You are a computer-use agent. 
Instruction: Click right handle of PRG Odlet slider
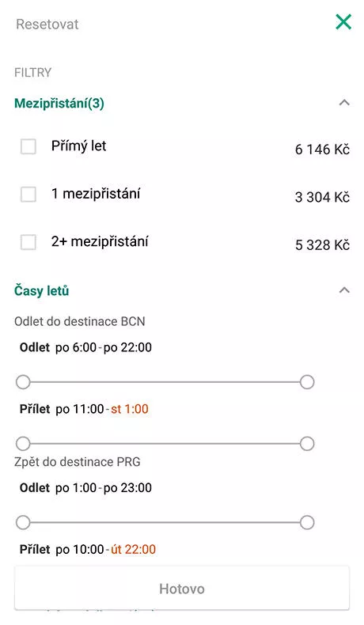307,522
